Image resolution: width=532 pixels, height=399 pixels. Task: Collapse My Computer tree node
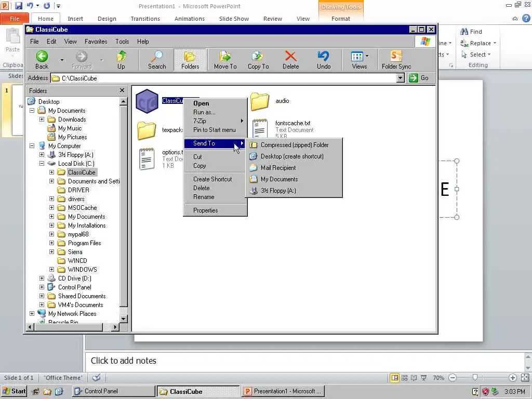coord(32,146)
